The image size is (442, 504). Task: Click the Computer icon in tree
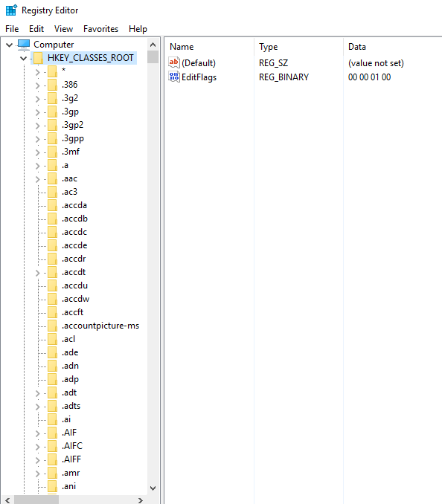click(24, 45)
